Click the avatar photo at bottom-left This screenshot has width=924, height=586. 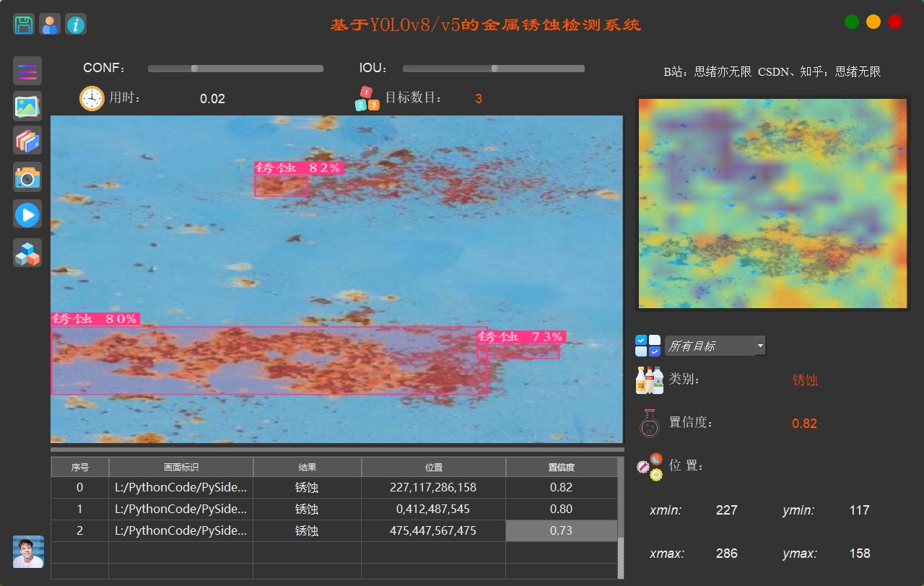point(28,552)
